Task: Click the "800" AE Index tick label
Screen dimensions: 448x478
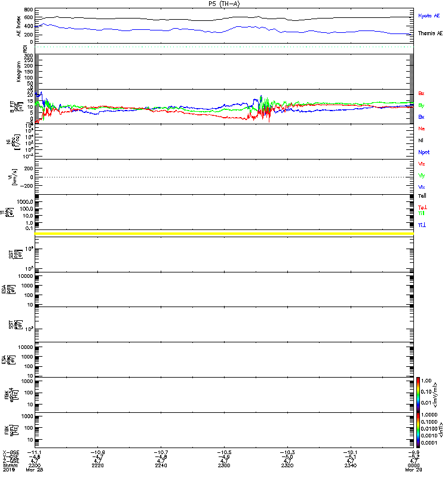Action: coord(29,10)
